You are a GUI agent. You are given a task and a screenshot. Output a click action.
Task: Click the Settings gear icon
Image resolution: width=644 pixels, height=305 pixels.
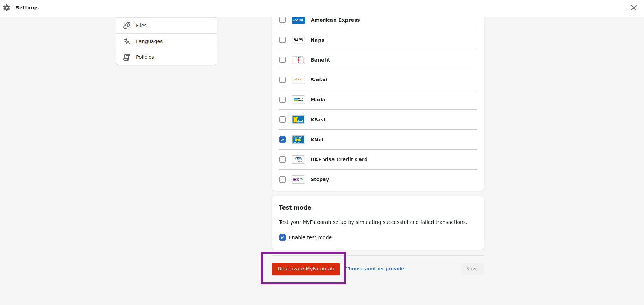[7, 8]
